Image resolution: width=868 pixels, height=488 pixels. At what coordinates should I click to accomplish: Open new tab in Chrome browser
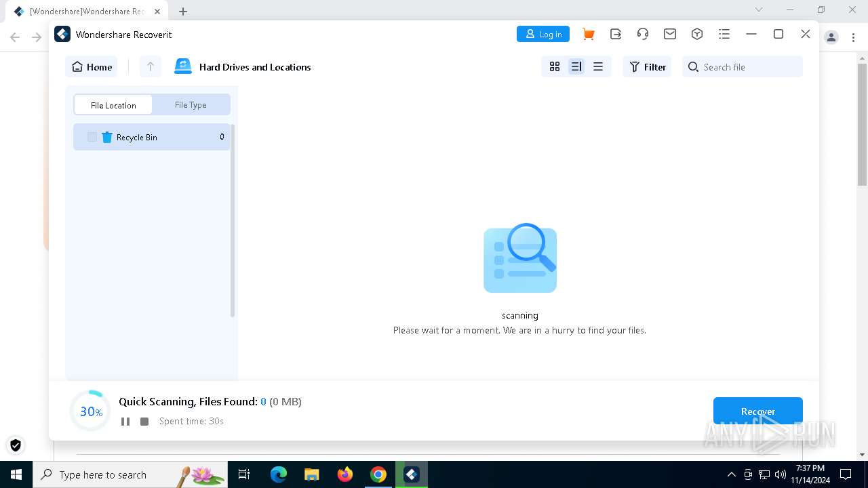(x=183, y=11)
